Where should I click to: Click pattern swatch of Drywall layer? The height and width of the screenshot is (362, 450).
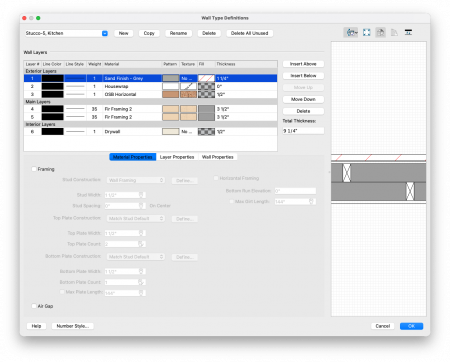171,132
